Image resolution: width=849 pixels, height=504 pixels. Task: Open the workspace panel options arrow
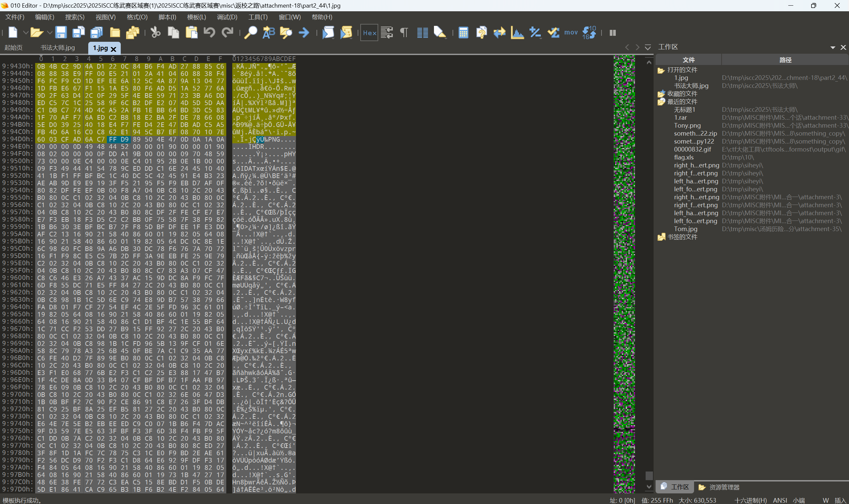coord(833,47)
